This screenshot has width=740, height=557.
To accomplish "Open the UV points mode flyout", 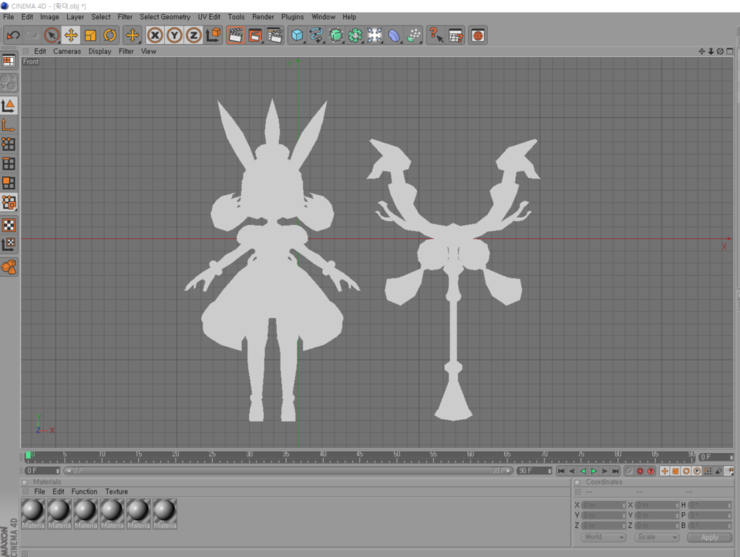I will coord(8,202).
